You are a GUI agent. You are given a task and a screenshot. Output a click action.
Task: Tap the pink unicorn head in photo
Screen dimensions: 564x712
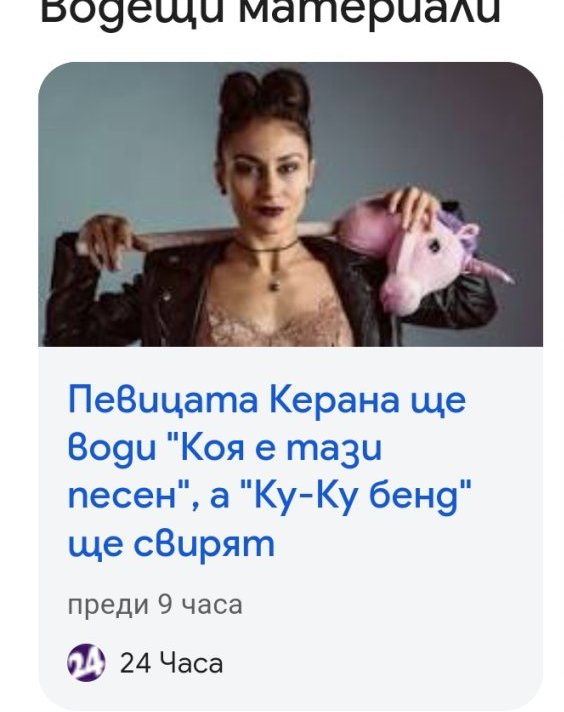pyautogui.click(x=436, y=259)
